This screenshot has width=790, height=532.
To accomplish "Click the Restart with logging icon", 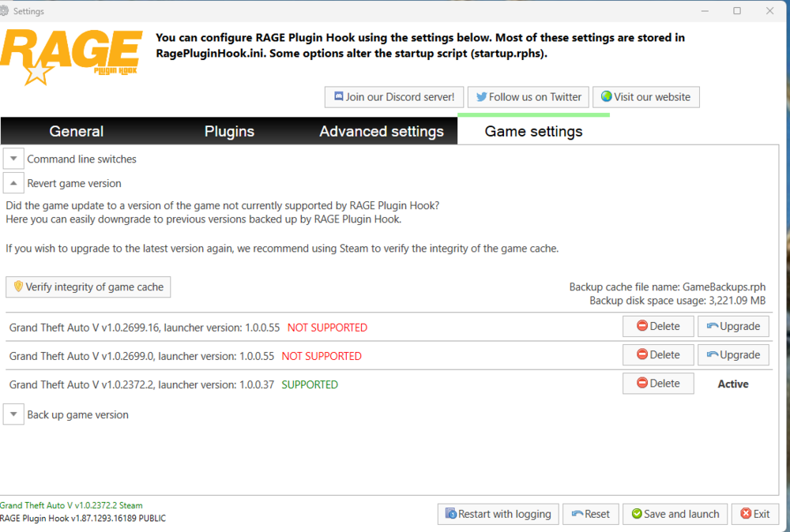I will pos(451,513).
